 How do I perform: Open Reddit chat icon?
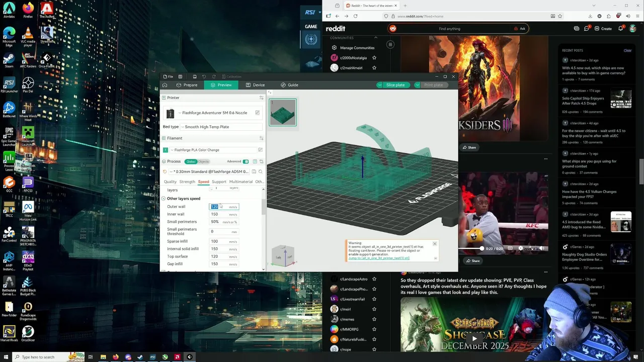[x=587, y=29]
